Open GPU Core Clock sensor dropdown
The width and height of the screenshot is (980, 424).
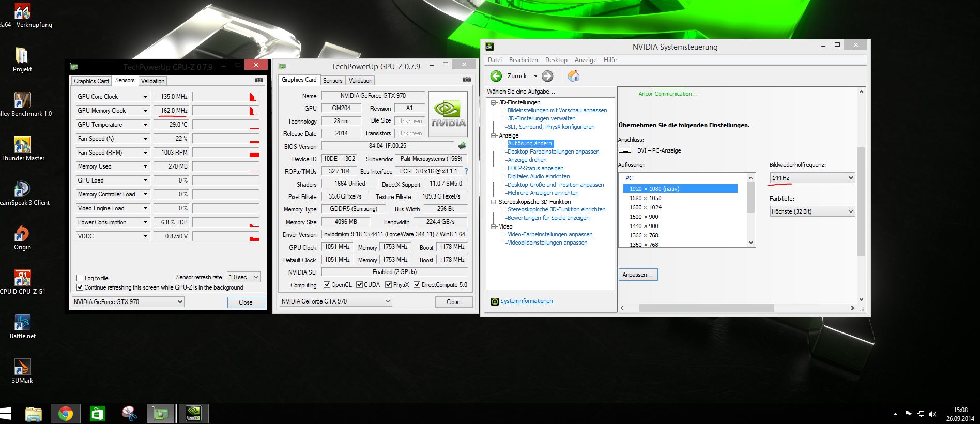click(x=145, y=97)
